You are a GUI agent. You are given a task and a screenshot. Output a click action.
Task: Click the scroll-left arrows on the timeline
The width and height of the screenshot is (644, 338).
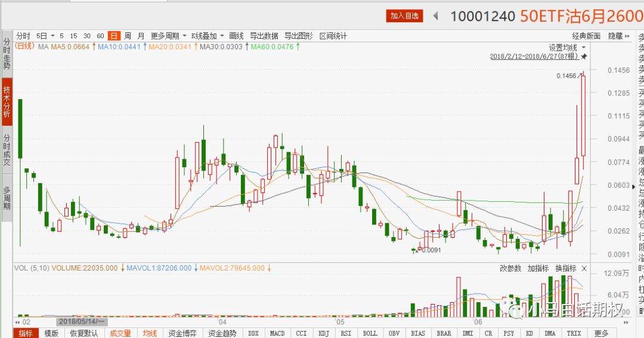(18, 321)
